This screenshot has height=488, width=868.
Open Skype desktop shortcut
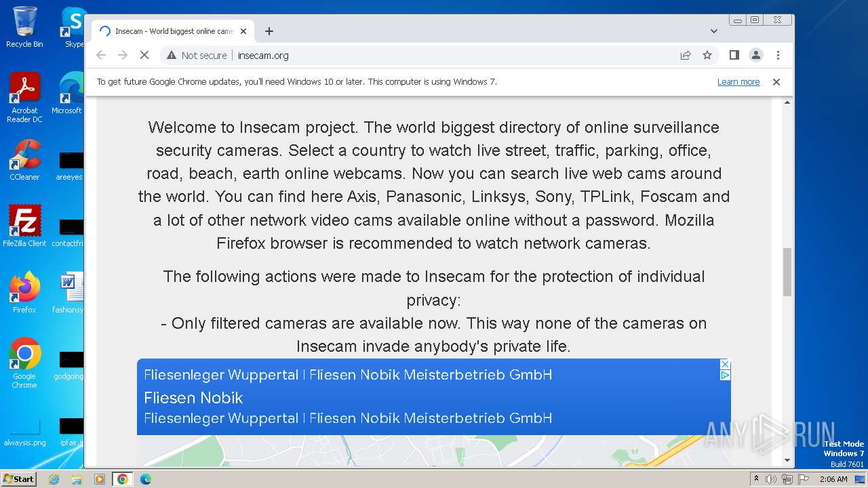tap(73, 27)
